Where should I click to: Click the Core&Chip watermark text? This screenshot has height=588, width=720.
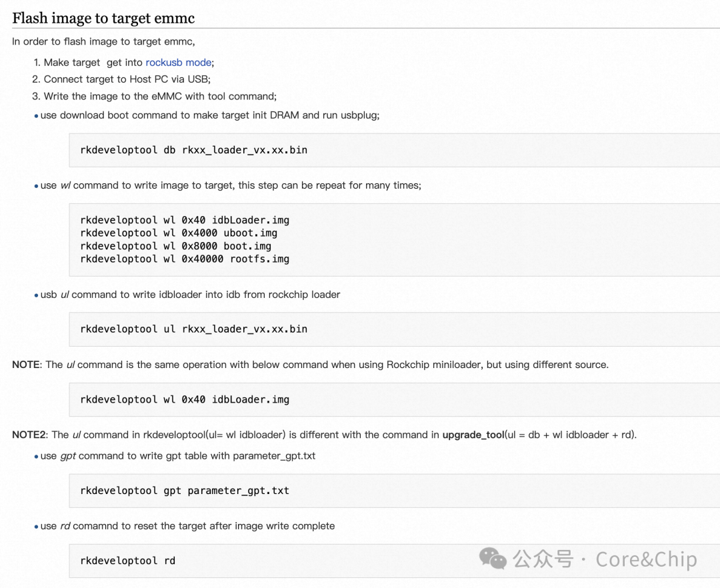click(x=645, y=559)
